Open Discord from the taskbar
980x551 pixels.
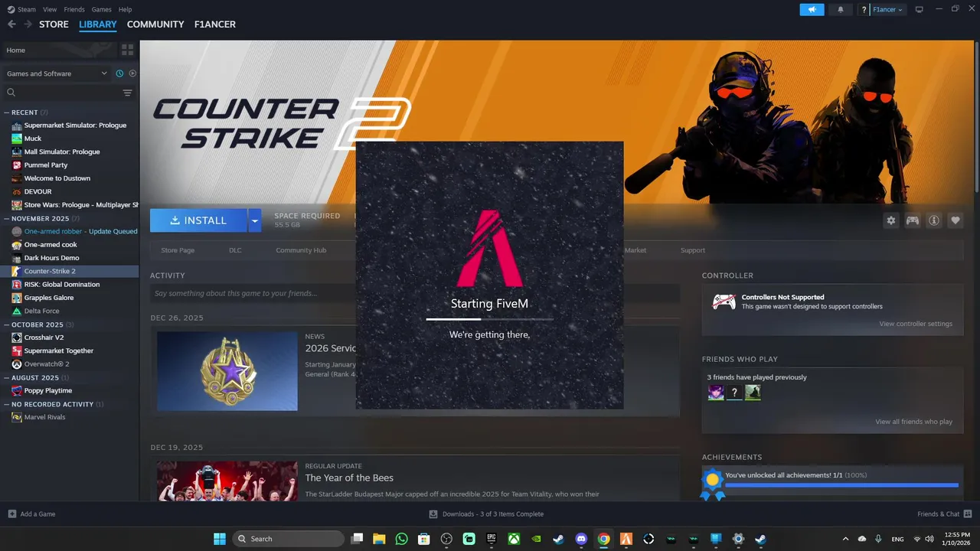581,539
